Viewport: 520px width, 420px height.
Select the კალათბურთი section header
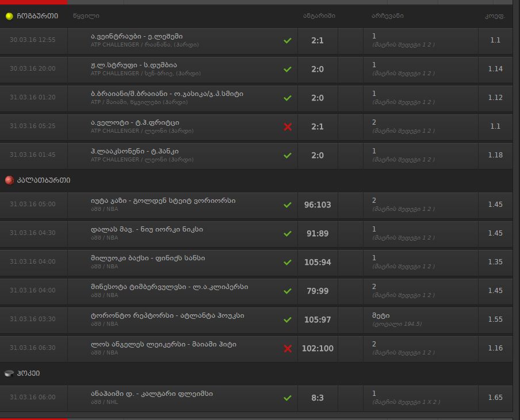44,180
